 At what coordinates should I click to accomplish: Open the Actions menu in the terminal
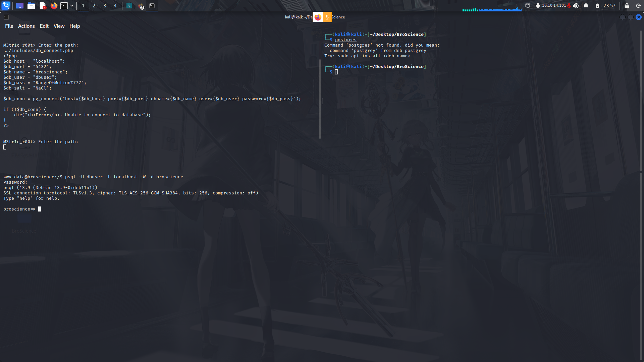pyautogui.click(x=26, y=26)
